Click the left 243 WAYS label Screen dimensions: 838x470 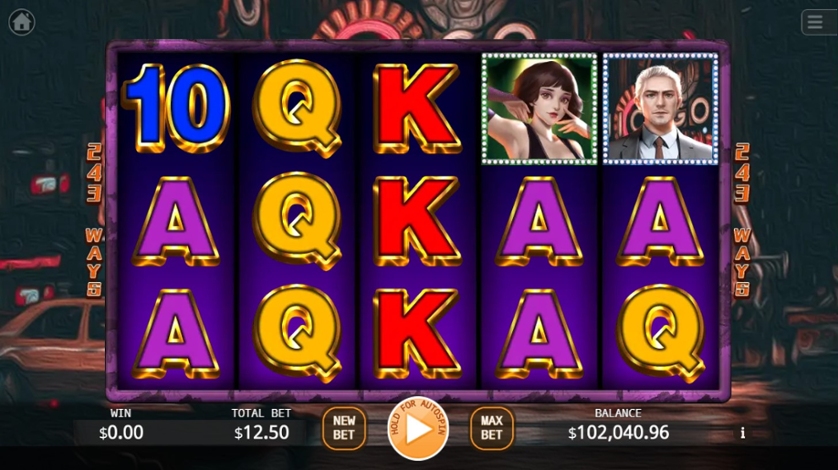[94, 220]
